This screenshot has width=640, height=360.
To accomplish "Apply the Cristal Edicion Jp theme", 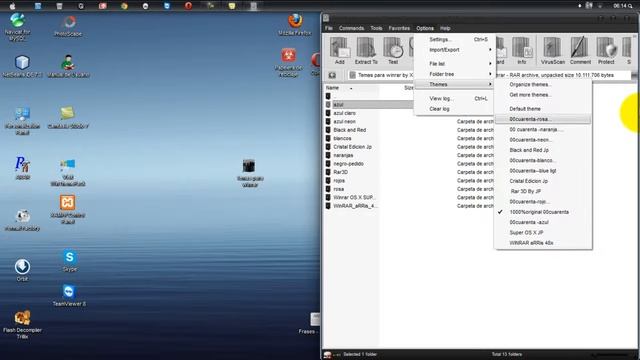I will click(542, 181).
